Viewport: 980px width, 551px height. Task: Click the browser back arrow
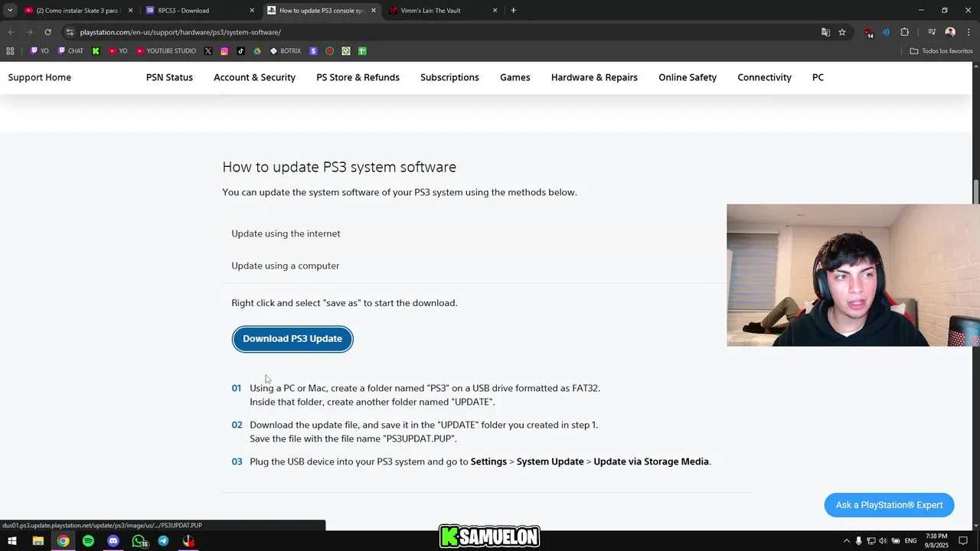pyautogui.click(x=11, y=32)
